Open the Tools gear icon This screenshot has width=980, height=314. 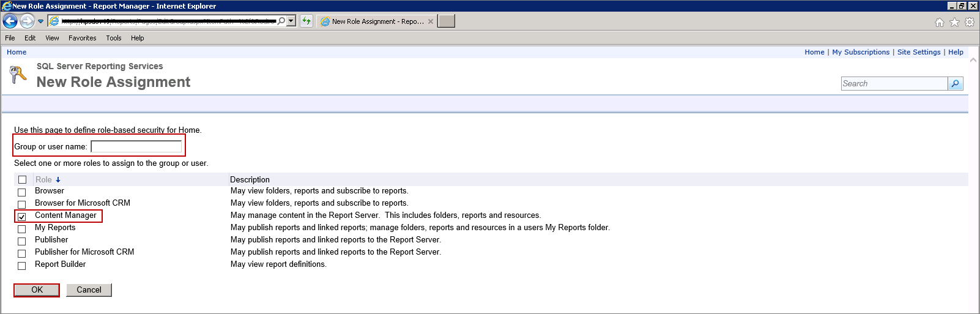970,22
